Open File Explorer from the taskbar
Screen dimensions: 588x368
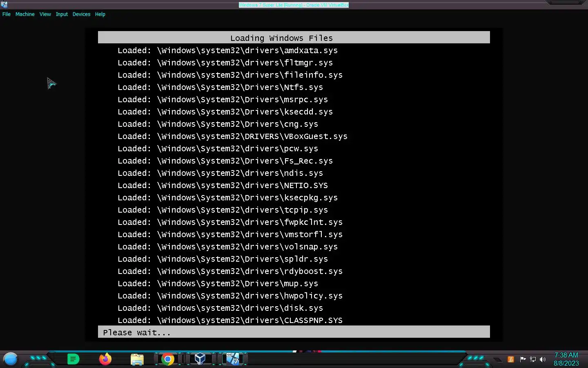(137, 359)
